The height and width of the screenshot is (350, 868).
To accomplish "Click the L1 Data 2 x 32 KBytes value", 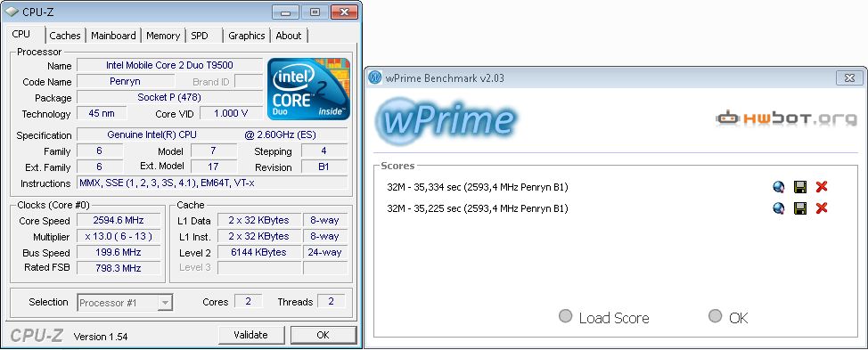I will point(259,220).
